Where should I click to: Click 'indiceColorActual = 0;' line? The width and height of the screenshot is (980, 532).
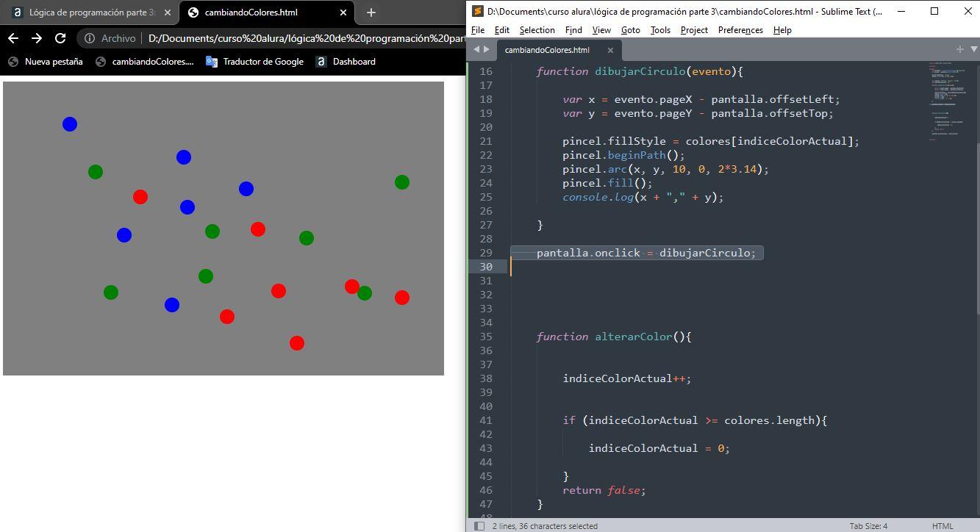(x=659, y=448)
